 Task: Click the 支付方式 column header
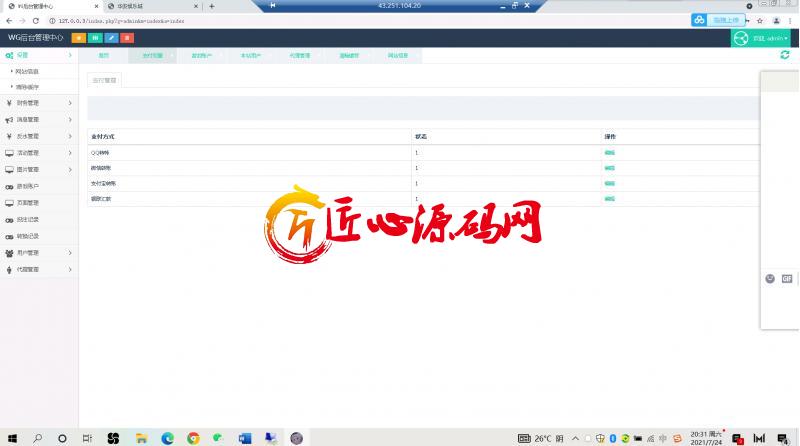103,137
